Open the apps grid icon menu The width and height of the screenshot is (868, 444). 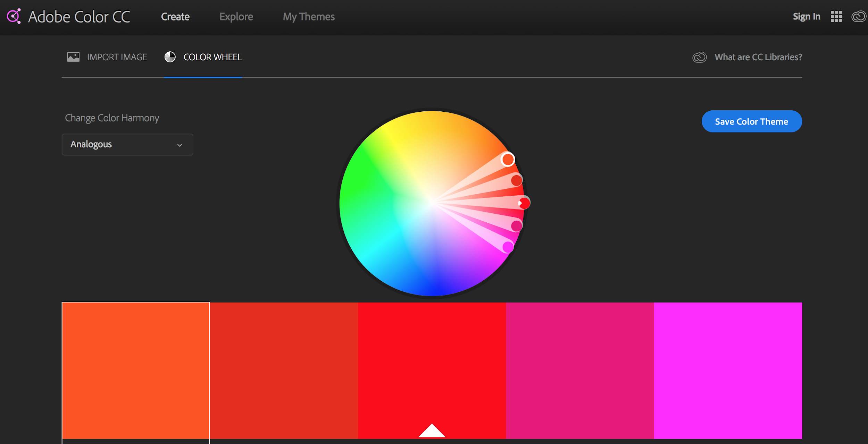tap(837, 16)
